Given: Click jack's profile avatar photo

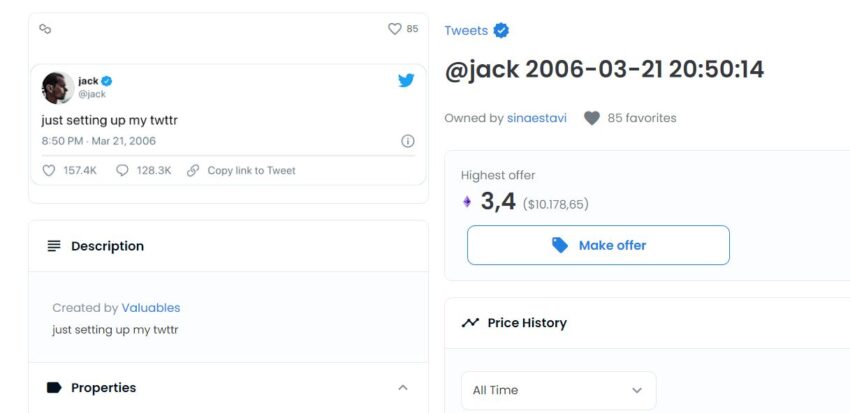Looking at the screenshot, I should click(58, 87).
